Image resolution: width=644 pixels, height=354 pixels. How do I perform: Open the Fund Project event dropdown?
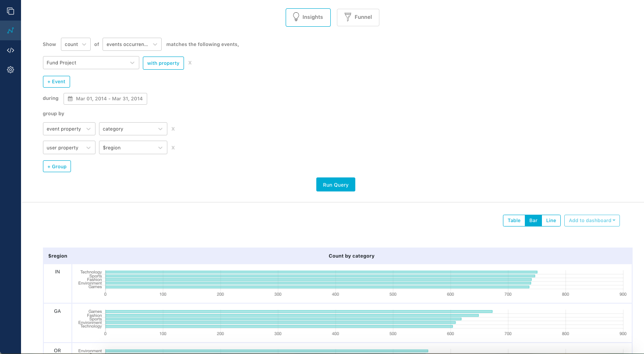[x=91, y=63]
